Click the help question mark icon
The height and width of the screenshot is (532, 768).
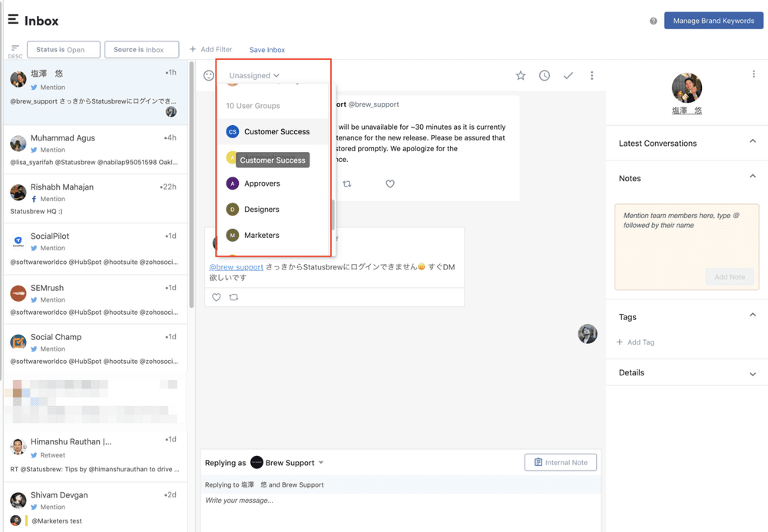[x=654, y=21]
